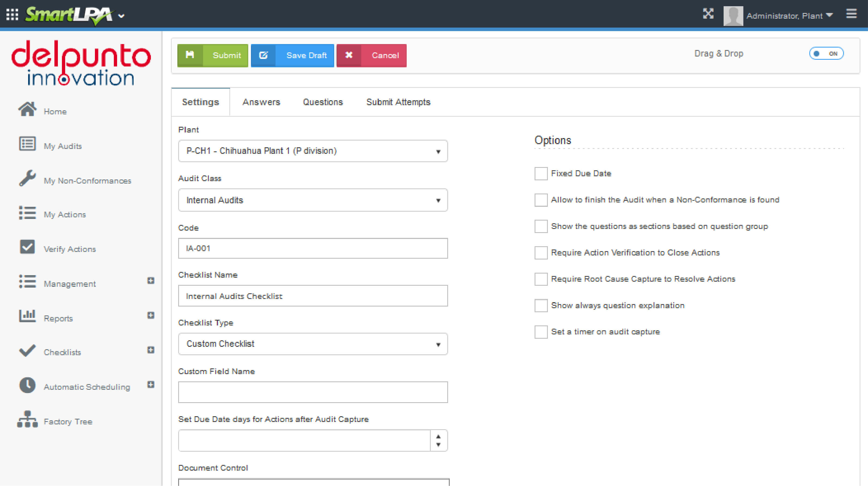Expand the Checklists submenu plus
The height and width of the screenshot is (486, 868).
click(151, 350)
